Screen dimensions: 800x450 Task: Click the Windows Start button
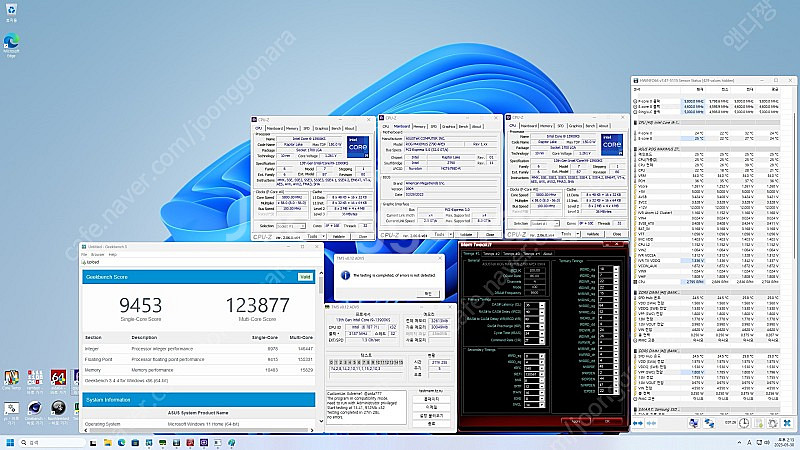click(x=9, y=443)
